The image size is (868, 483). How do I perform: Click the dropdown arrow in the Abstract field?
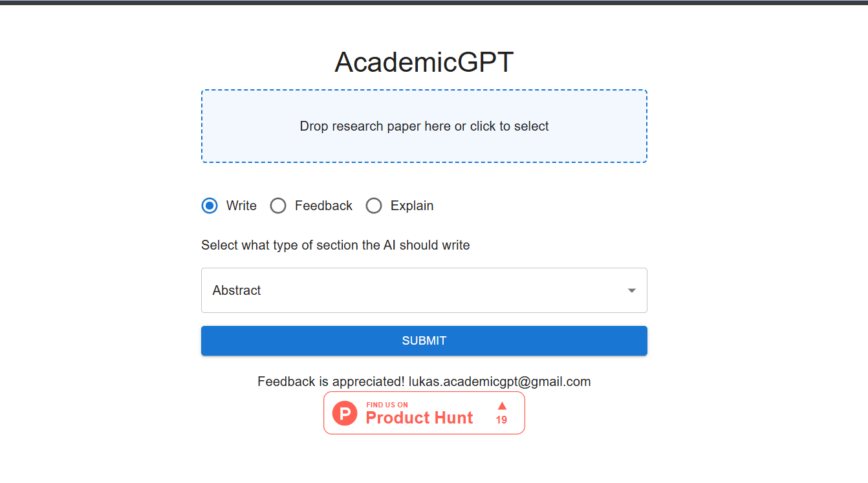click(632, 290)
